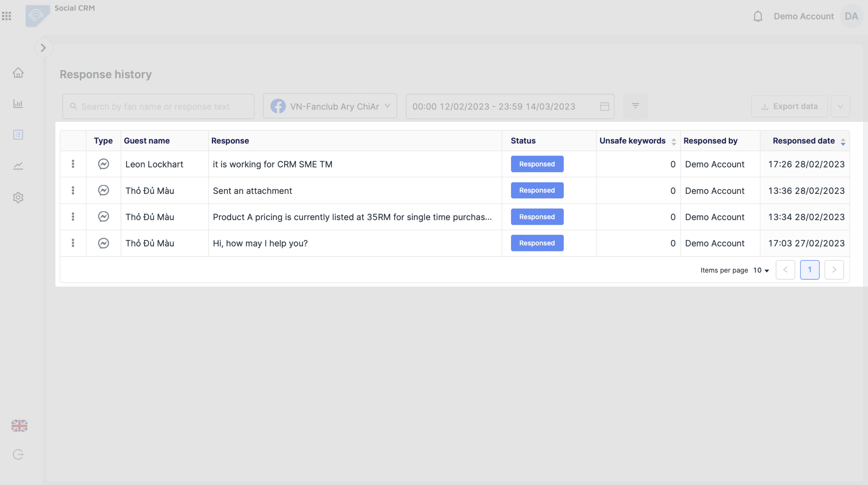868x485 pixels.
Task: Open the settings gear in sidebar
Action: 18,198
